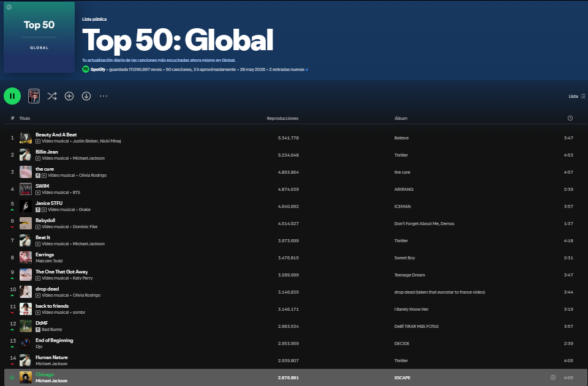Open Thriller album on Billie Jean row
Image resolution: width=588 pixels, height=386 pixels.
click(x=401, y=155)
